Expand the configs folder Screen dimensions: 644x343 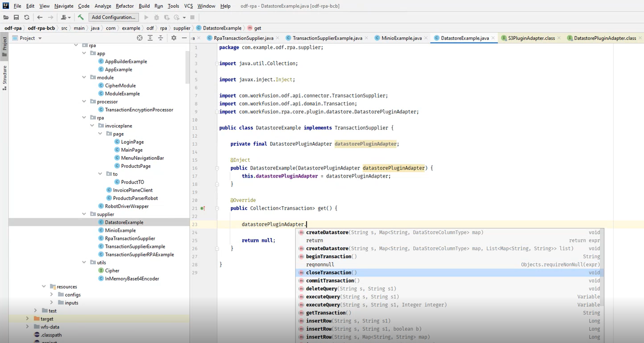52,295
